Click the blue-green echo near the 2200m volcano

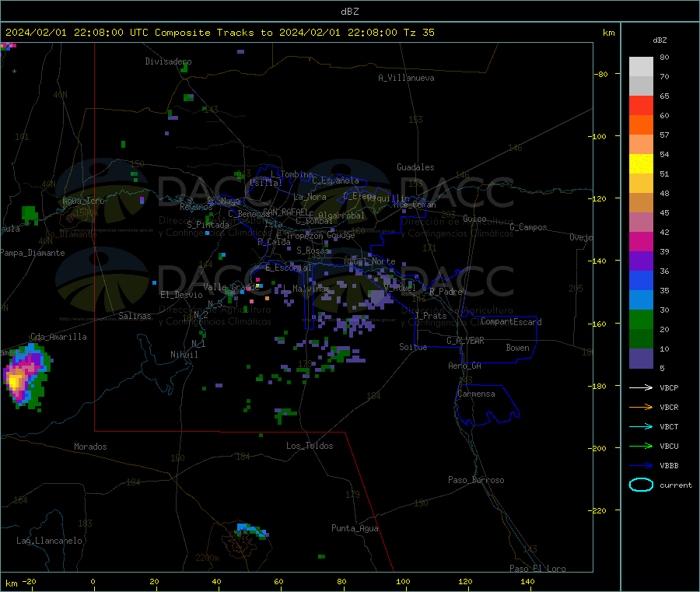(x=252, y=530)
